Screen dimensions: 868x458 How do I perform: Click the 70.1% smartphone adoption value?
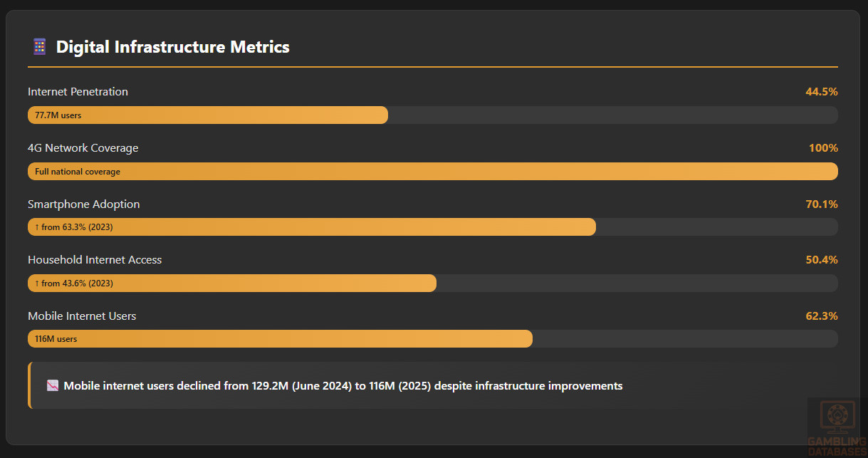click(x=821, y=204)
